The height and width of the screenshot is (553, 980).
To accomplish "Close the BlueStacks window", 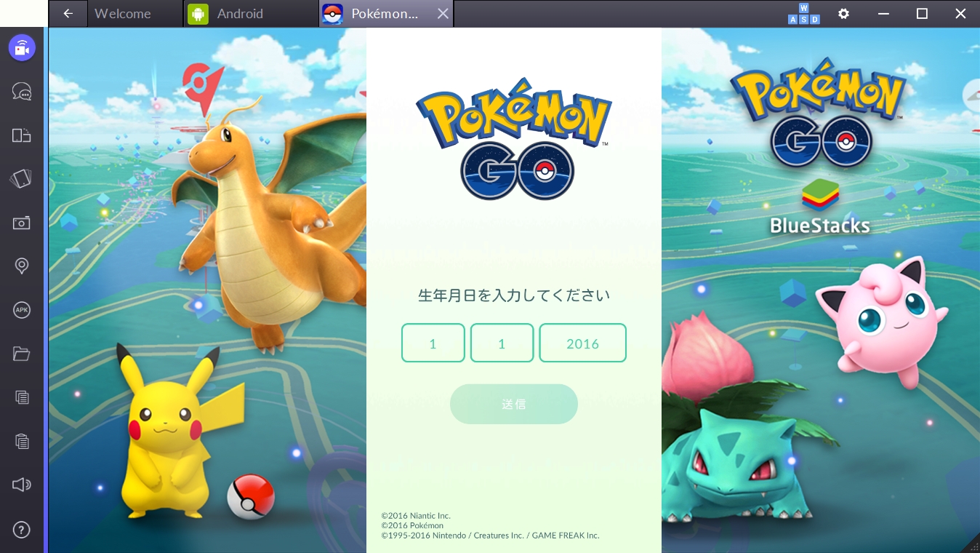I will click(960, 14).
